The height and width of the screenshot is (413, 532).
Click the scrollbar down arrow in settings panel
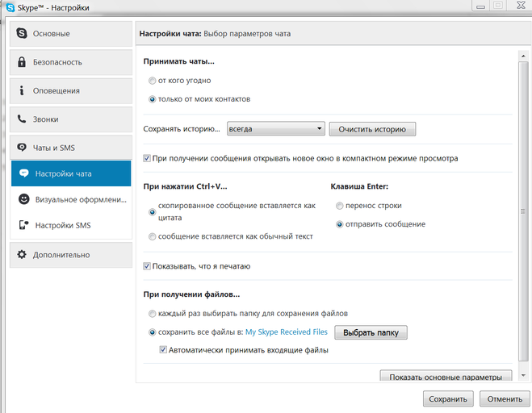(x=523, y=375)
